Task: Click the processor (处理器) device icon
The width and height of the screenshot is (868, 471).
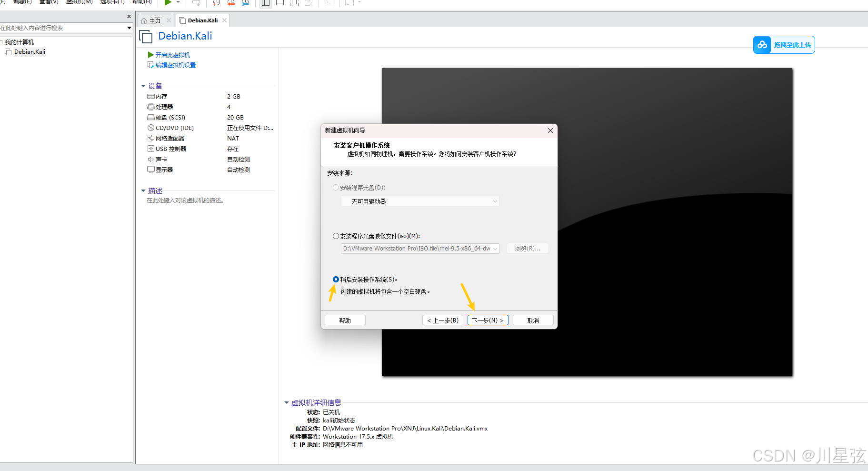Action: click(x=151, y=107)
